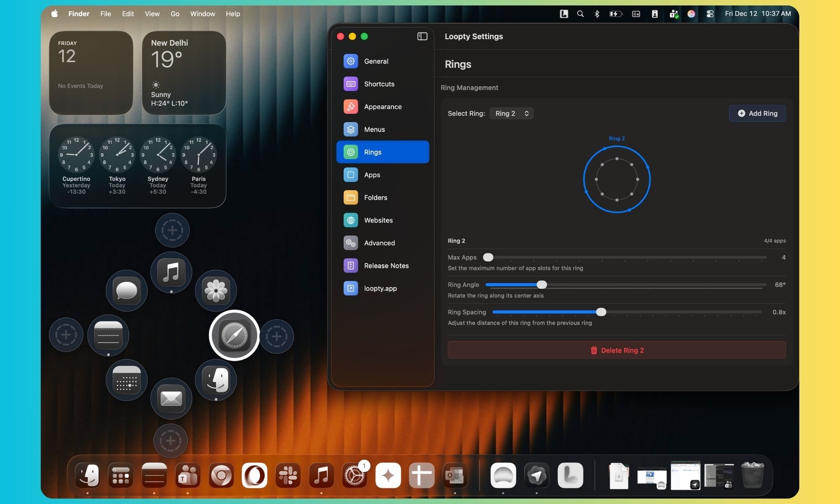Open Messages from the app ring
The image size is (840, 504).
coord(126,291)
